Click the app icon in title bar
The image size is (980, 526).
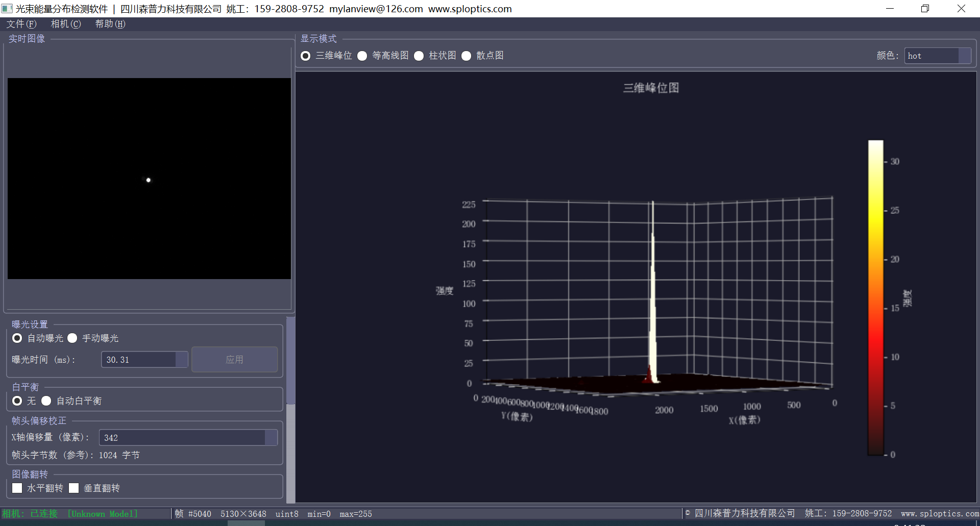(x=7, y=9)
